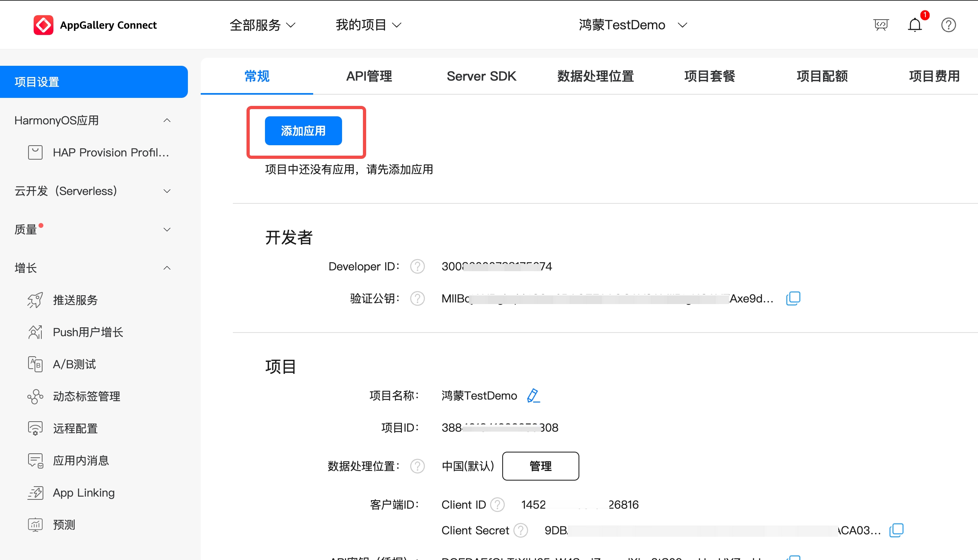Click the rocket icon for 推送服务
Viewport: 978px width, 560px height.
point(35,300)
